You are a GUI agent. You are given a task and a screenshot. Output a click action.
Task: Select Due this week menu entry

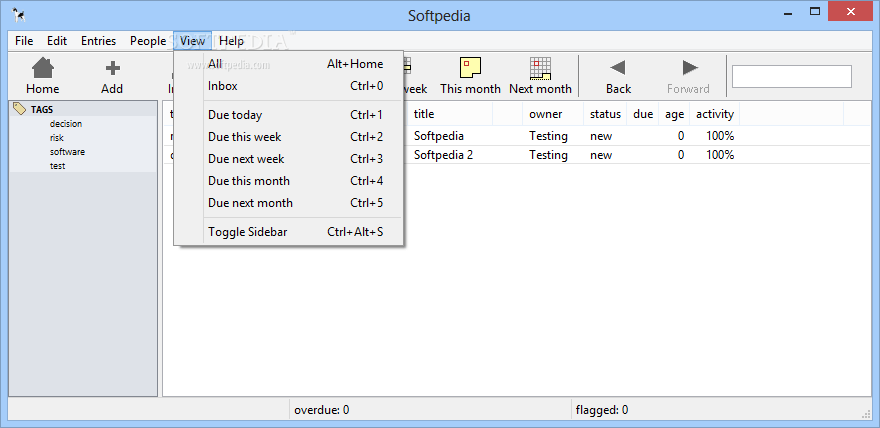(288, 137)
